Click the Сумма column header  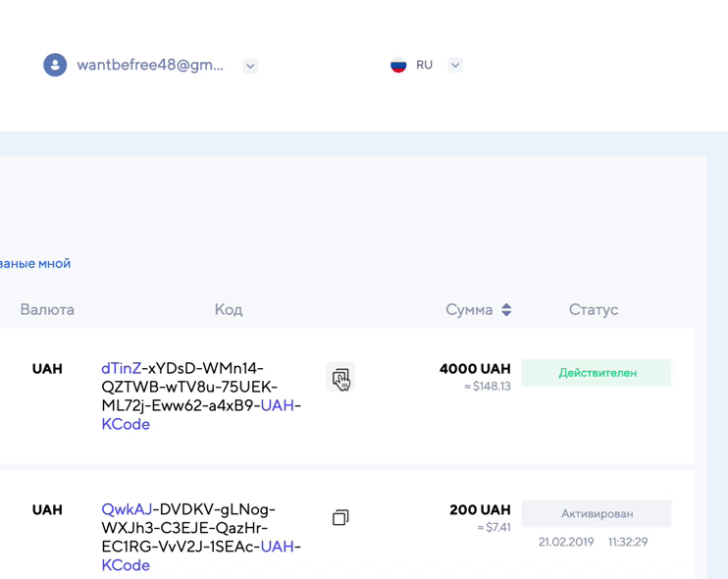[x=469, y=309]
